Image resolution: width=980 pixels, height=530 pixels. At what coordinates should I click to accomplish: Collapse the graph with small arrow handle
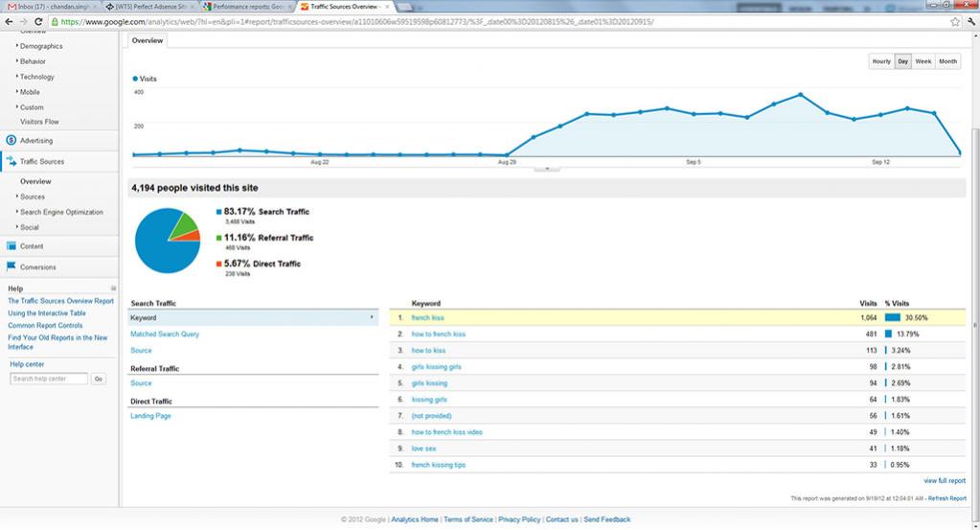coord(547,169)
